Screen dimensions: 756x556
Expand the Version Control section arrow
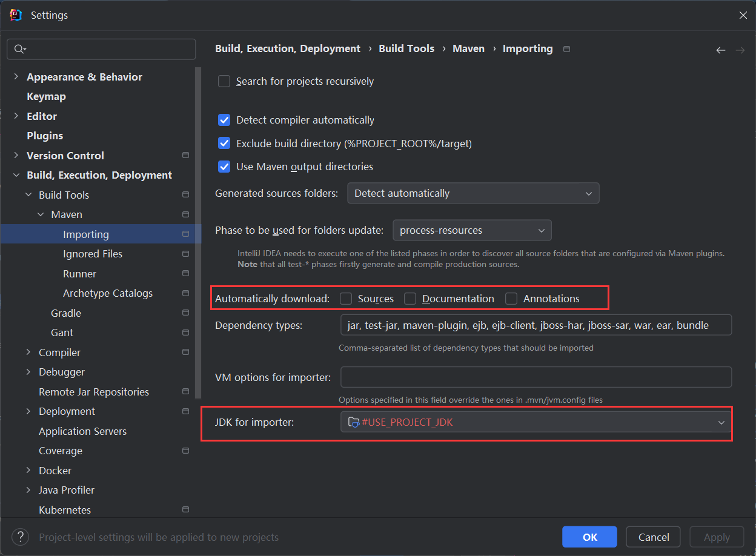(16, 156)
